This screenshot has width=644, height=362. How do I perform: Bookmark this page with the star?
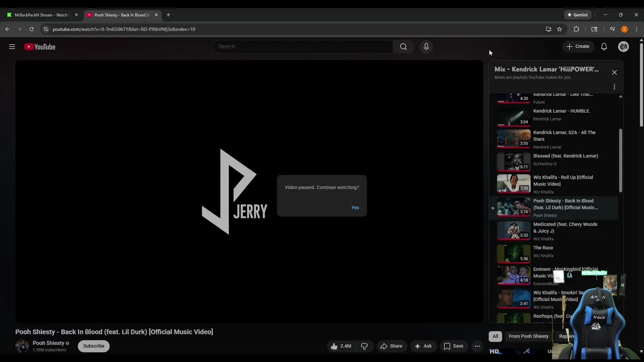pos(559,29)
